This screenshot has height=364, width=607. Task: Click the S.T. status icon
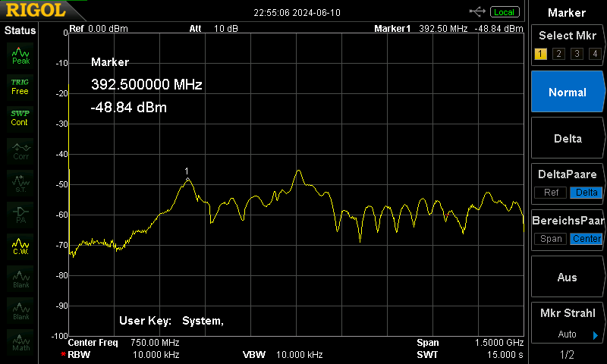[x=20, y=184]
